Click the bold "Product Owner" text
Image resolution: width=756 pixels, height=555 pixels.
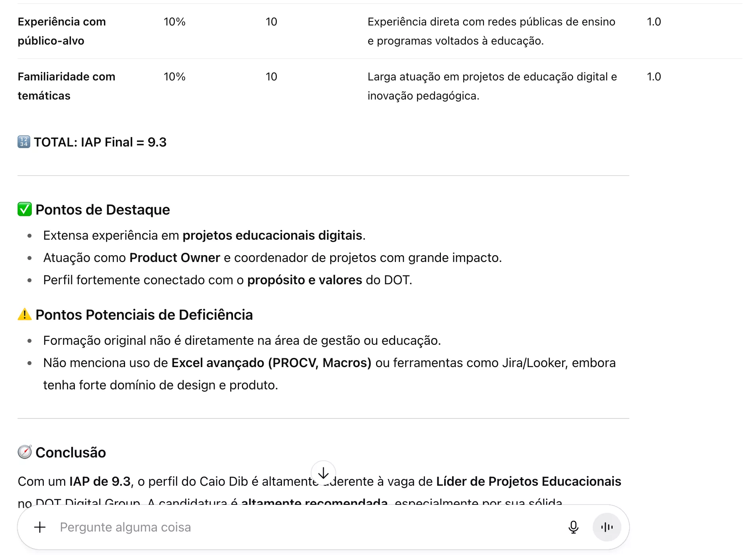point(175,258)
